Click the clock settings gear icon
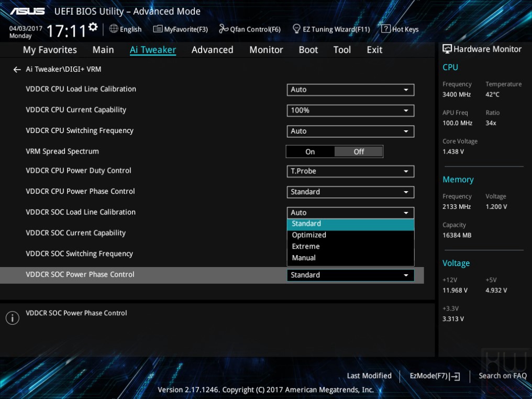This screenshot has height=399, width=532. [93, 27]
